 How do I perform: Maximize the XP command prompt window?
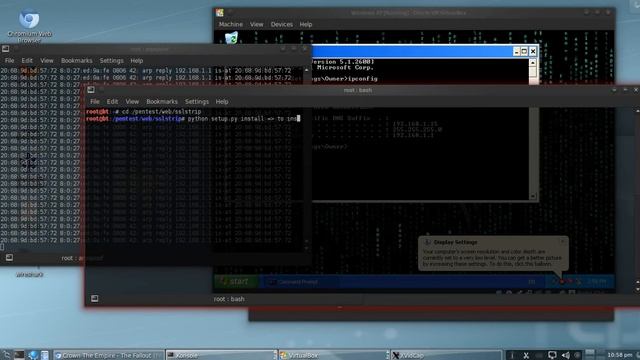coord(524,51)
